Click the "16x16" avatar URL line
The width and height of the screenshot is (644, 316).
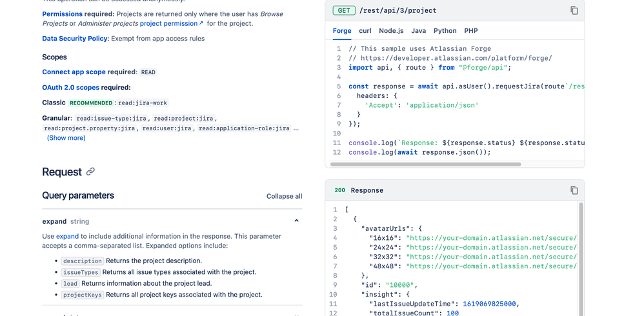click(x=473, y=237)
